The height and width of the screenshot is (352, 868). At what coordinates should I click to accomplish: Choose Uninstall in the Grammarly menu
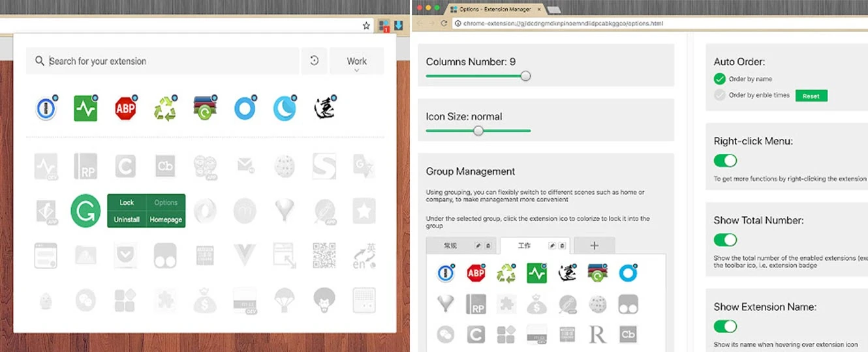(127, 220)
